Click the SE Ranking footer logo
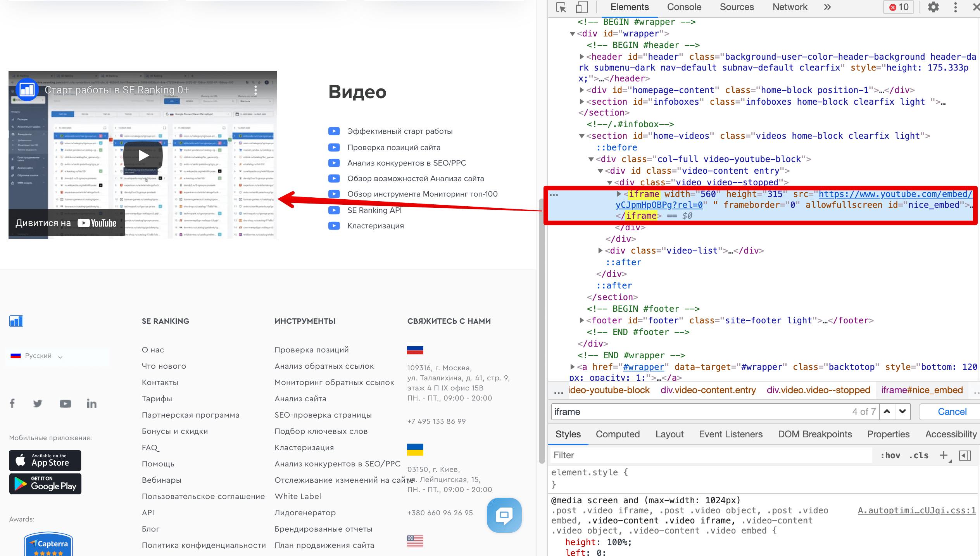The width and height of the screenshot is (980, 556). [x=16, y=321]
